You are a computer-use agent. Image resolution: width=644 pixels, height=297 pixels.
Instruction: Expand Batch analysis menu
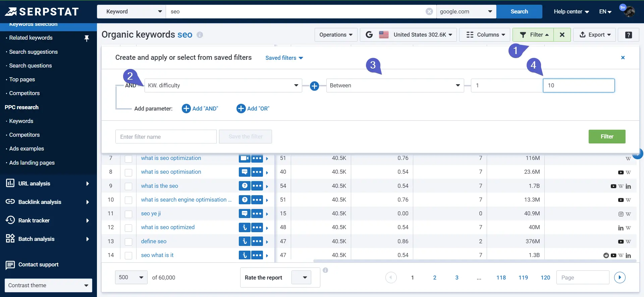[48, 239]
